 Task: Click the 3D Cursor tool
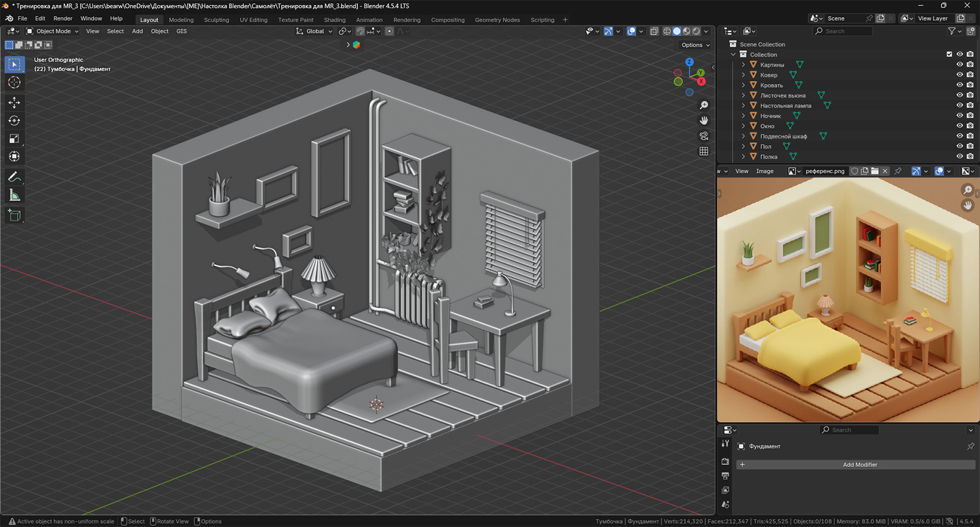[x=14, y=82]
